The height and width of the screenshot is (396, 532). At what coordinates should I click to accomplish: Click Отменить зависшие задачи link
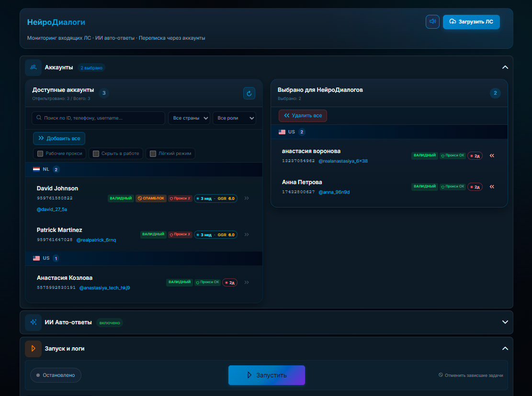pyautogui.click(x=471, y=375)
